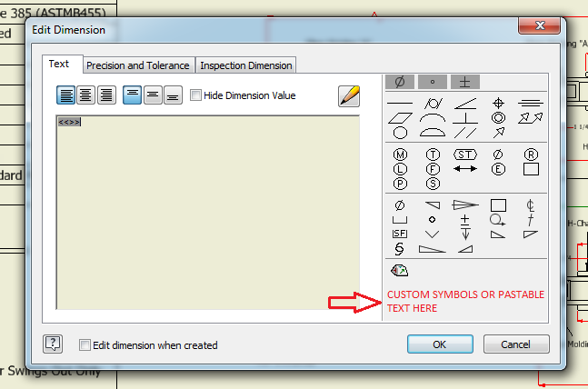The image size is (588, 389).
Task: Insert the square basic dimension symbol beside circled E
Action: [x=531, y=169]
